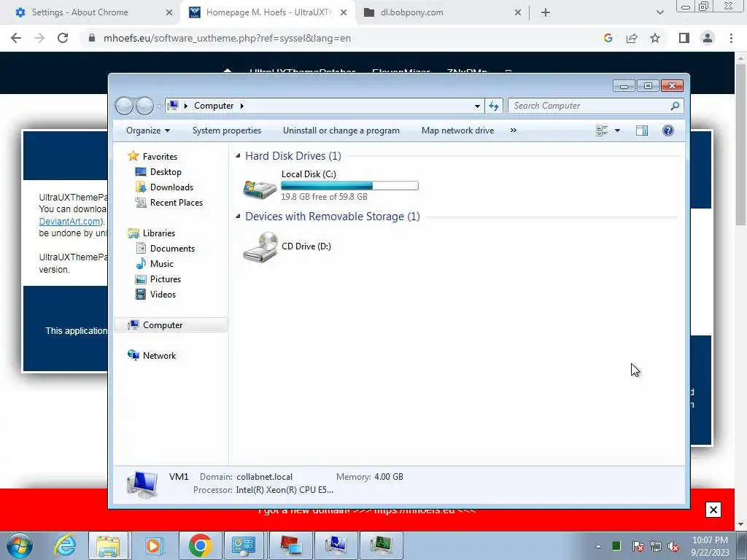Open Windows Start orb
747x560 pixels.
pyautogui.click(x=20, y=545)
